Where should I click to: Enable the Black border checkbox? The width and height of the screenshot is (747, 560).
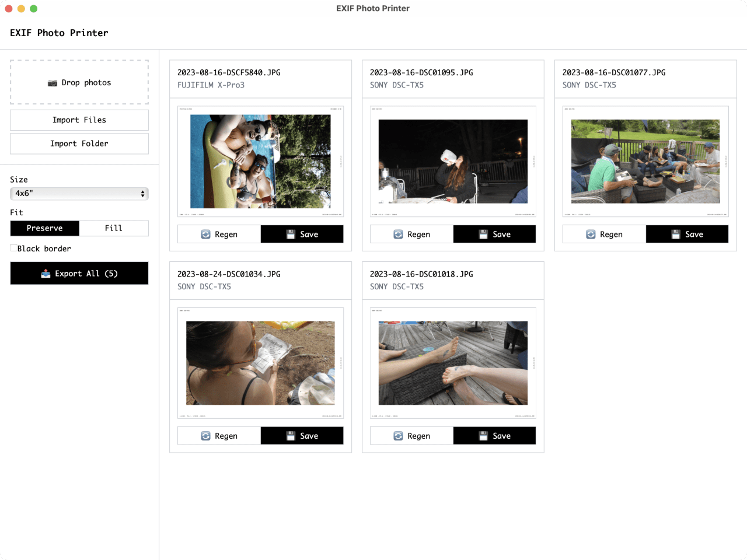pyautogui.click(x=13, y=248)
